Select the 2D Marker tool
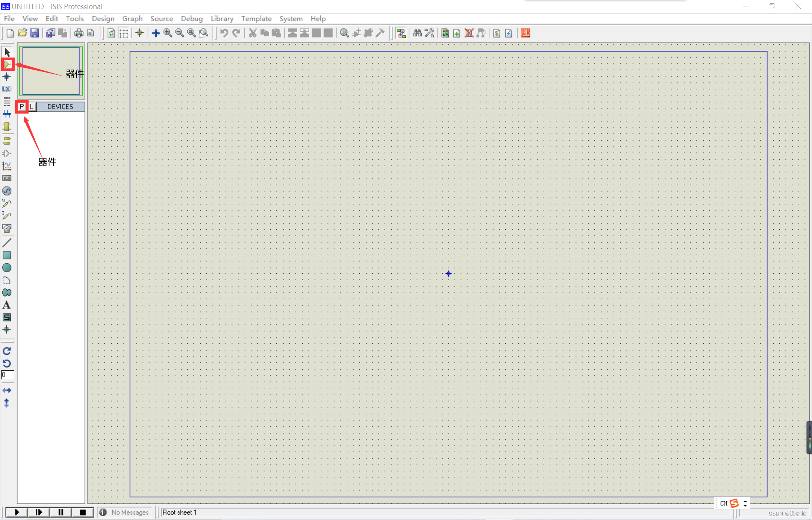This screenshot has height=520, width=812. (7, 330)
